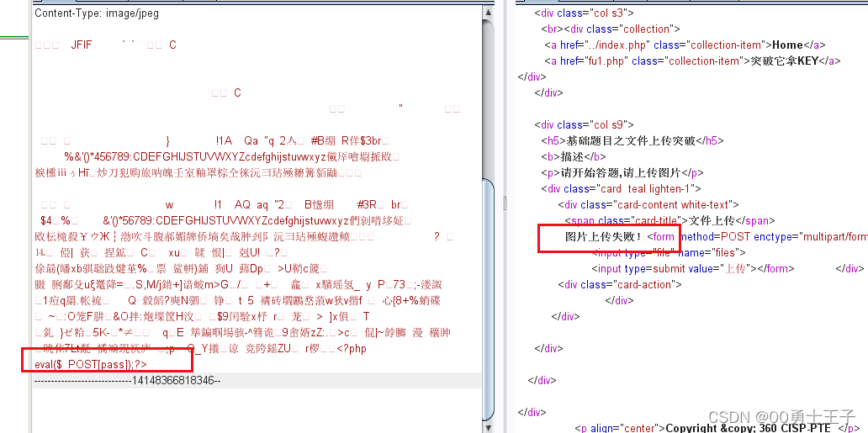
Task: Click the request pane scrollbar up arrow
Action: coord(488,13)
